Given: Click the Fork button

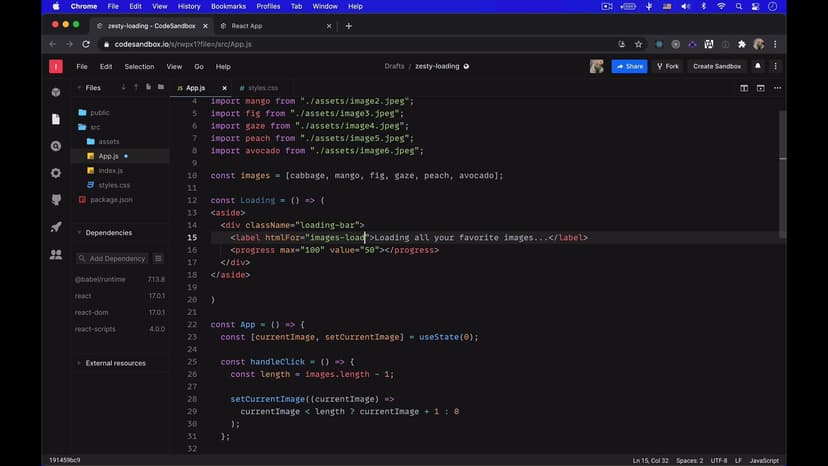Looking at the screenshot, I should tap(667, 67).
